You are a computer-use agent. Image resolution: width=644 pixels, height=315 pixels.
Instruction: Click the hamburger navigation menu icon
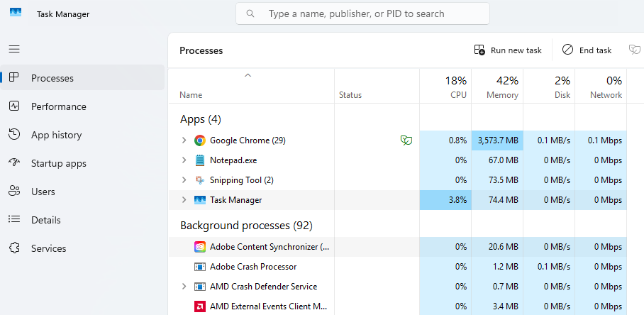point(14,49)
